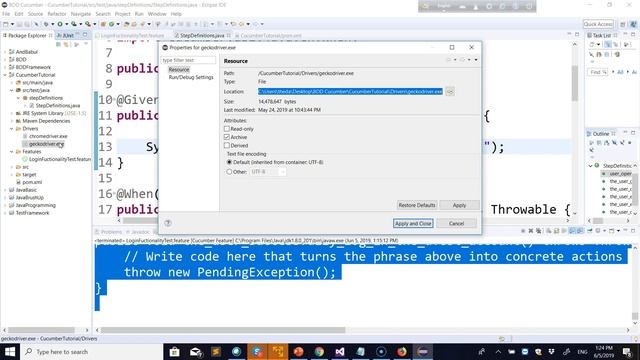Click the Apply and Close button
This screenshot has height=360, width=640.
tap(413, 223)
